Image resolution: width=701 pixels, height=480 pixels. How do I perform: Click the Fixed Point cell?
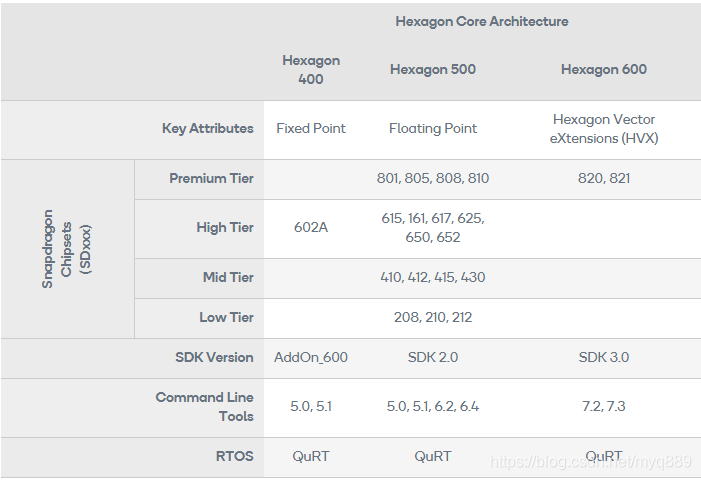(311, 128)
